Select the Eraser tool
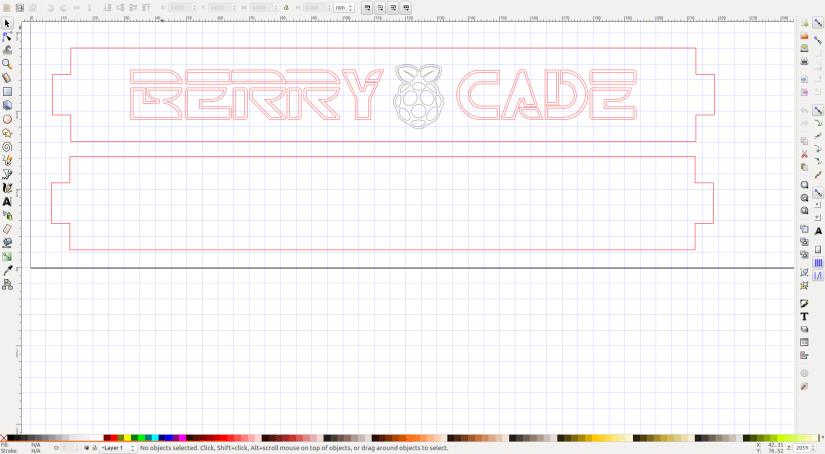This screenshot has width=825, height=454. pos(7,229)
